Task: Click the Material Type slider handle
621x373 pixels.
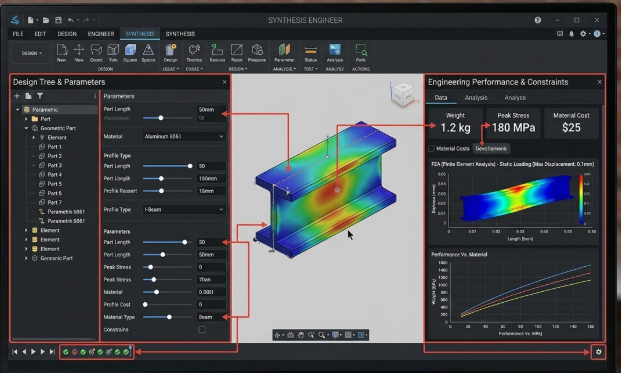Action: (170, 317)
